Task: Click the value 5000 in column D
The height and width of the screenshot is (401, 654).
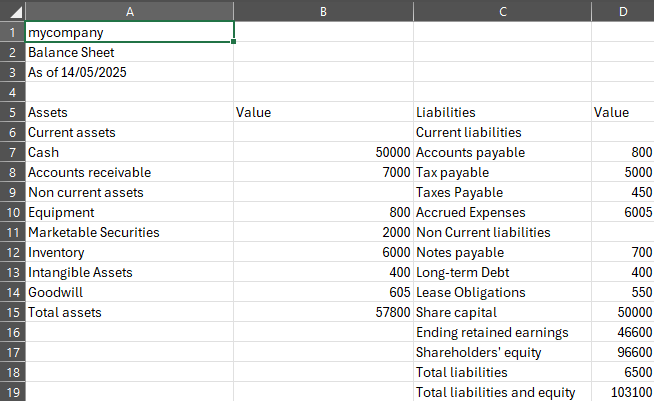Action: (623, 172)
